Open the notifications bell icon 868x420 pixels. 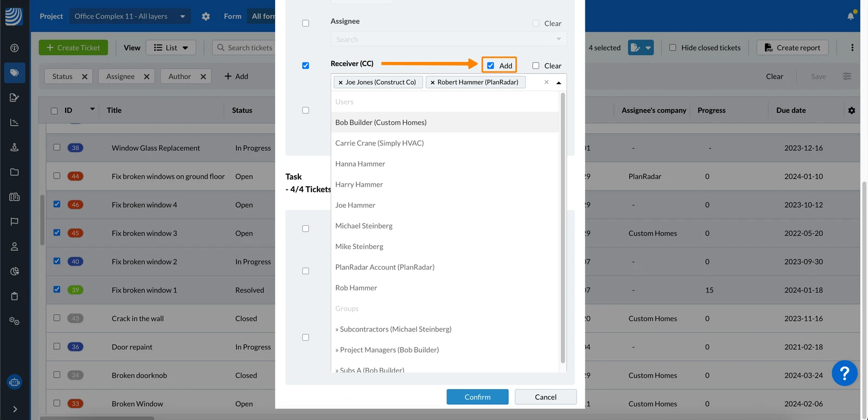851,16
